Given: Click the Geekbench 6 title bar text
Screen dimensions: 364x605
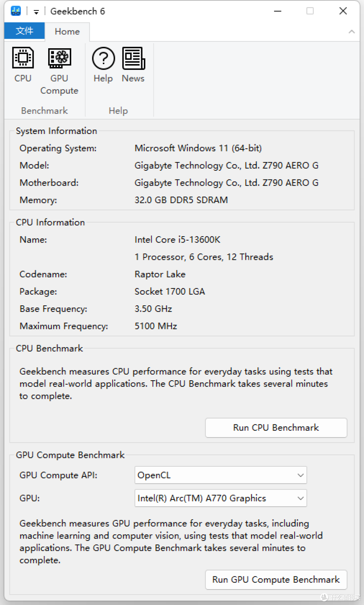Looking at the screenshot, I should (78, 11).
